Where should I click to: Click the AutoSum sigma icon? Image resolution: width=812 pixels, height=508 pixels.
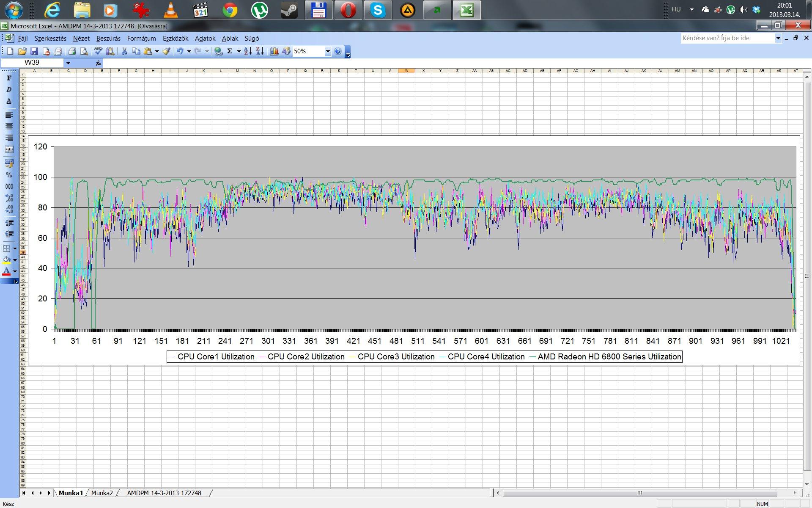[230, 52]
